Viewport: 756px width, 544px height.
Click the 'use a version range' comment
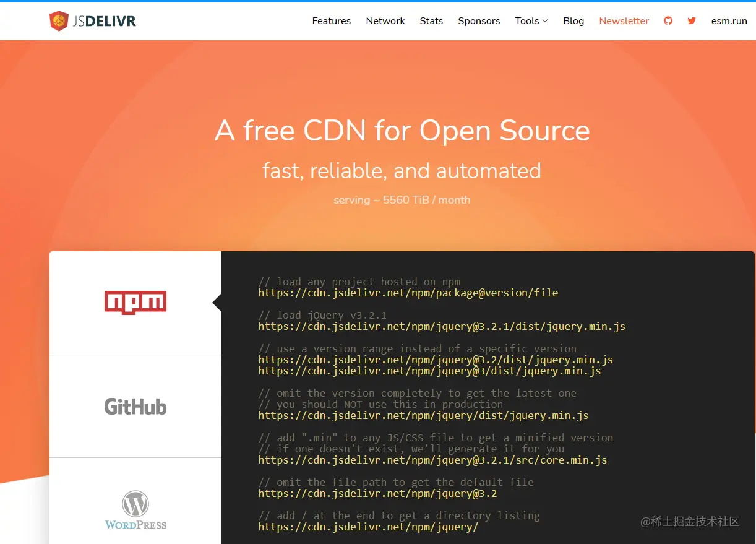click(418, 348)
